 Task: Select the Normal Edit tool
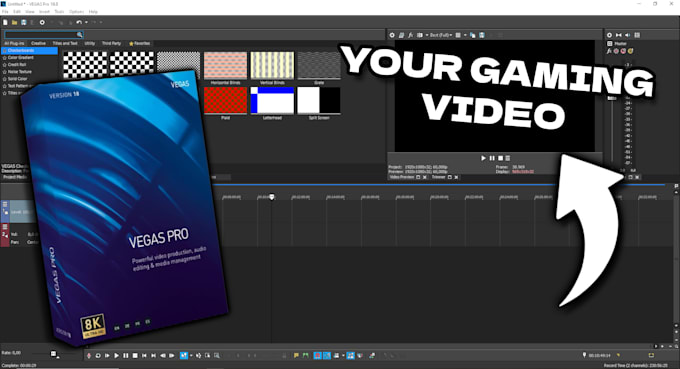(x=183, y=356)
